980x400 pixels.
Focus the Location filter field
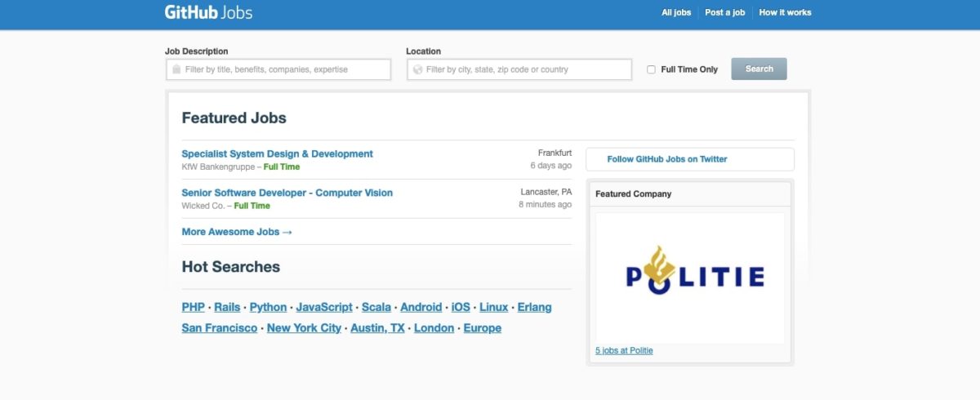coord(519,69)
